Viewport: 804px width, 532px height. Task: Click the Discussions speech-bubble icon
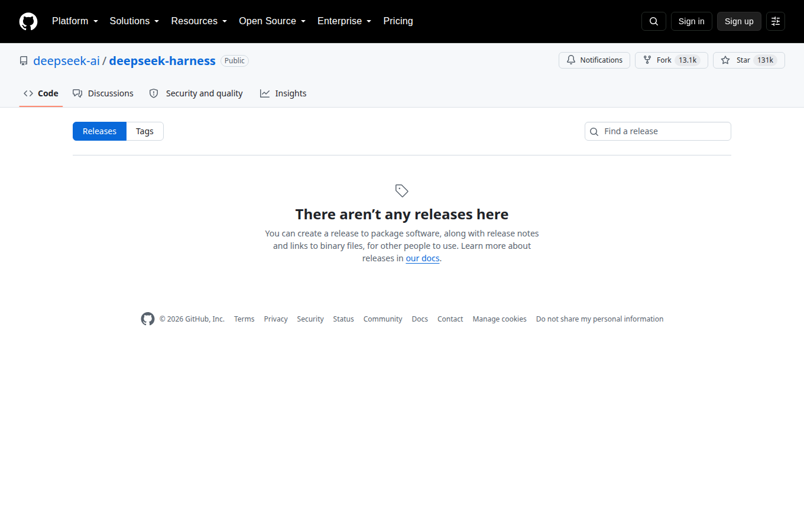77,93
